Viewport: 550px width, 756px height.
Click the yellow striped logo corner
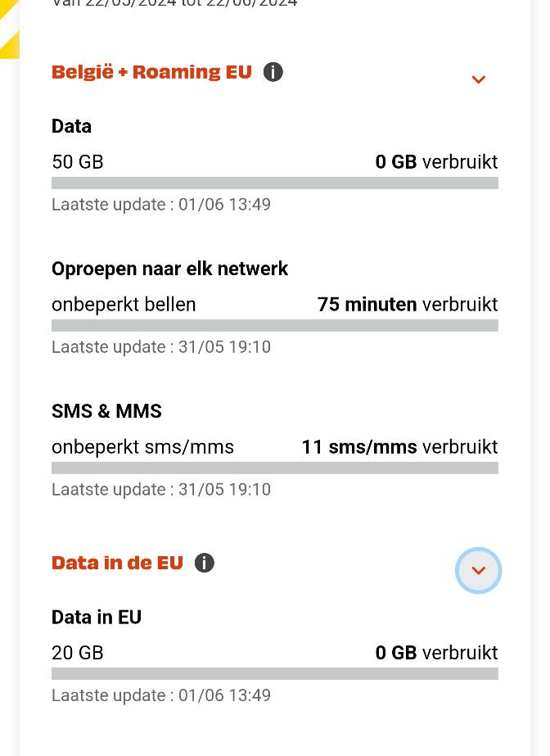8,41
